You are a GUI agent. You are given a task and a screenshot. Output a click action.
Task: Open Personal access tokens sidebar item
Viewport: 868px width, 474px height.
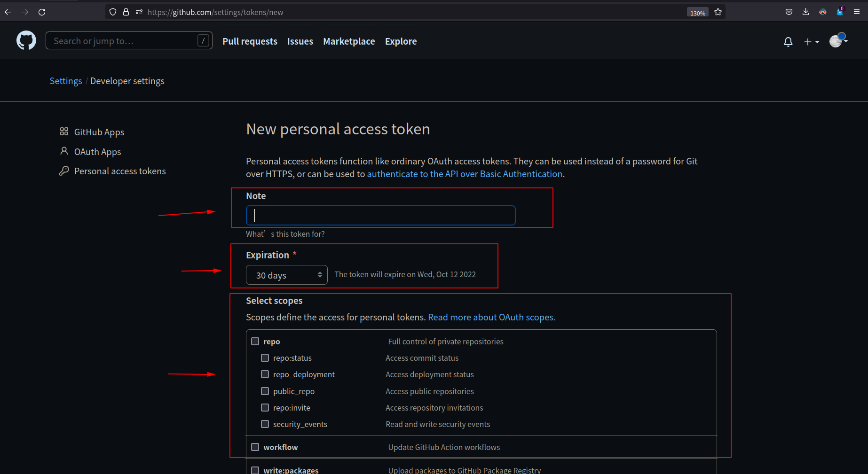(x=120, y=171)
